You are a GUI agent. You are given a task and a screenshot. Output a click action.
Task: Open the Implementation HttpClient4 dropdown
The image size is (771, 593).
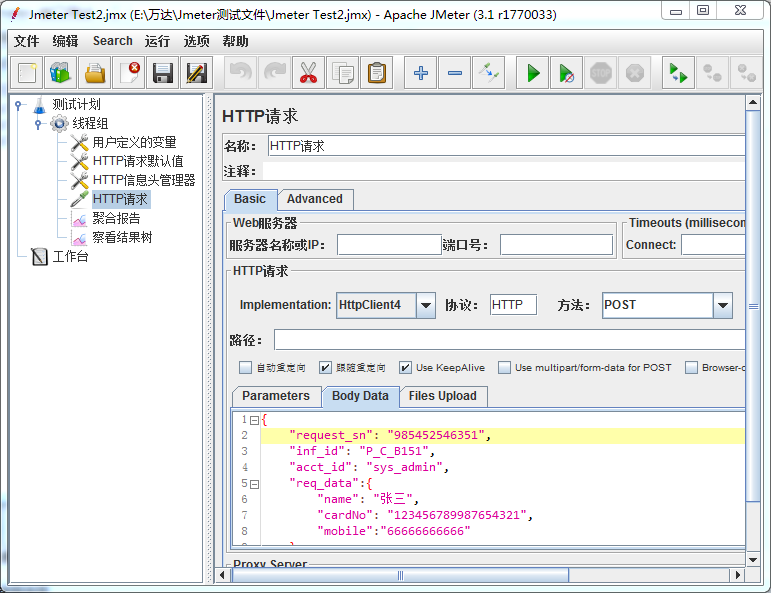pos(426,305)
